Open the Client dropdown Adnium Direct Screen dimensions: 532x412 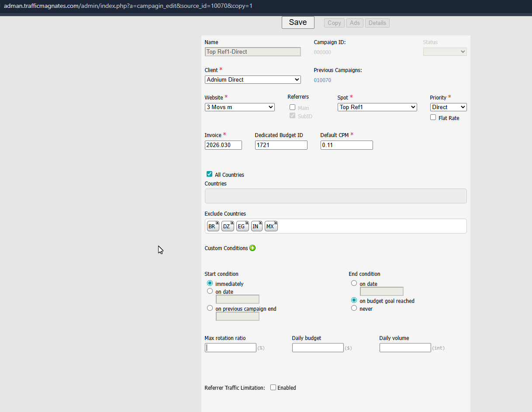pyautogui.click(x=253, y=79)
